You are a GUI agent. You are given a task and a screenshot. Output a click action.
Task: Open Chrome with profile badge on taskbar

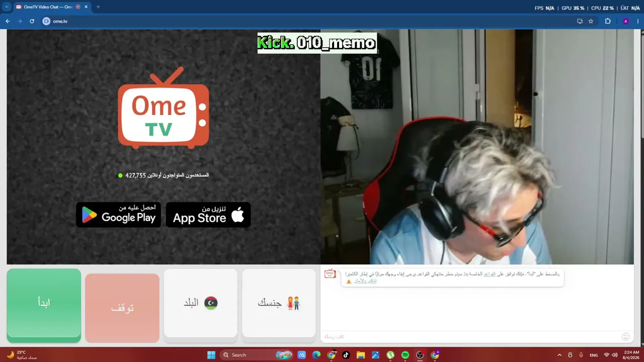coord(435,355)
